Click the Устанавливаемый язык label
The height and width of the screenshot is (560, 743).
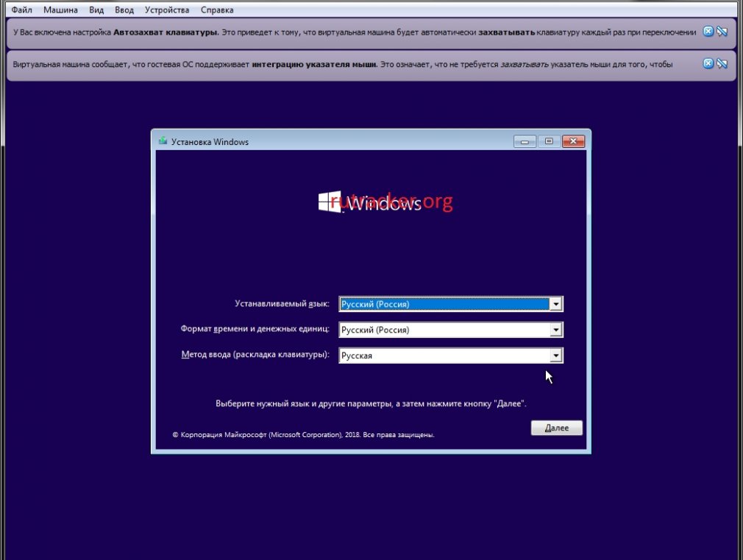tap(282, 303)
